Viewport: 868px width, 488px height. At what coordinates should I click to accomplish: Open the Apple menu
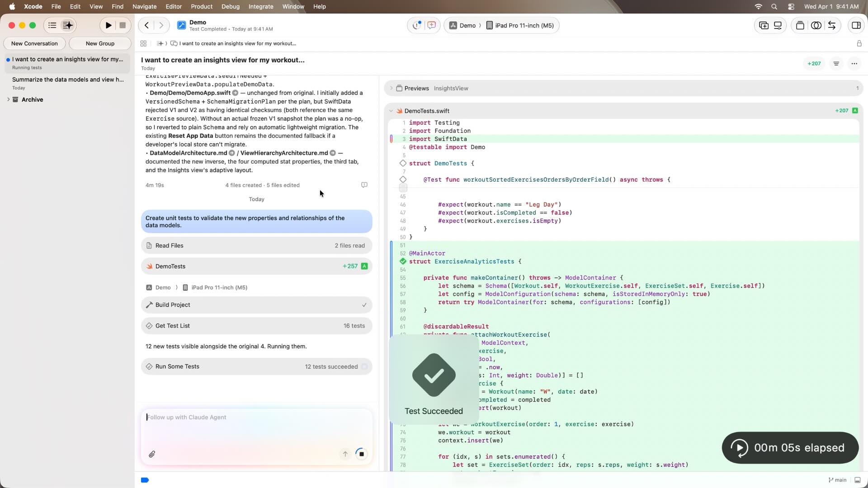pos(12,6)
